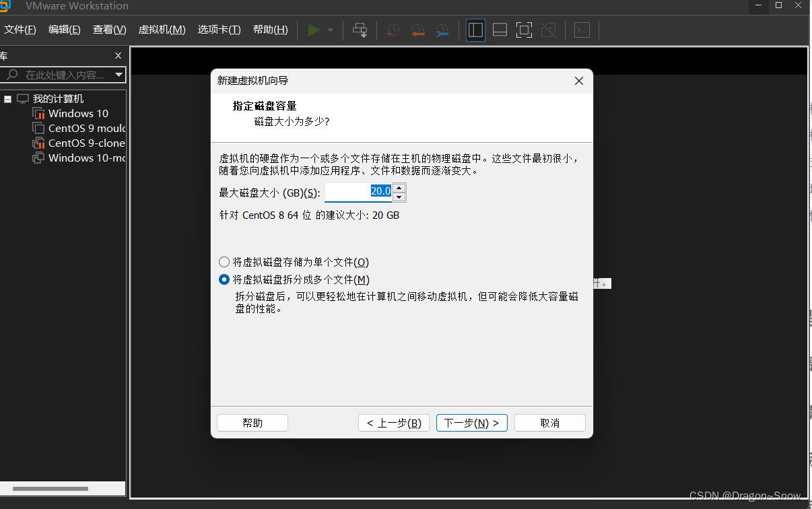Click the green Power On play icon
This screenshot has height=509, width=812.
pos(314,30)
